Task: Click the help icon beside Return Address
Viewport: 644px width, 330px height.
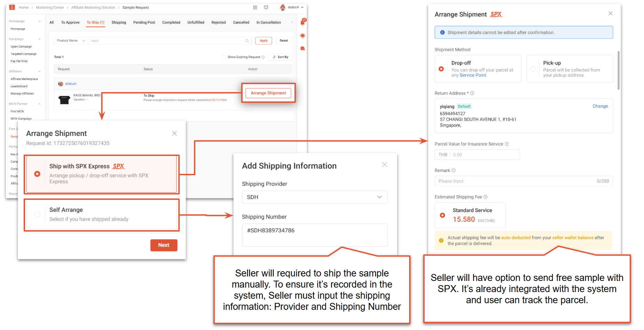Action: 472,93
